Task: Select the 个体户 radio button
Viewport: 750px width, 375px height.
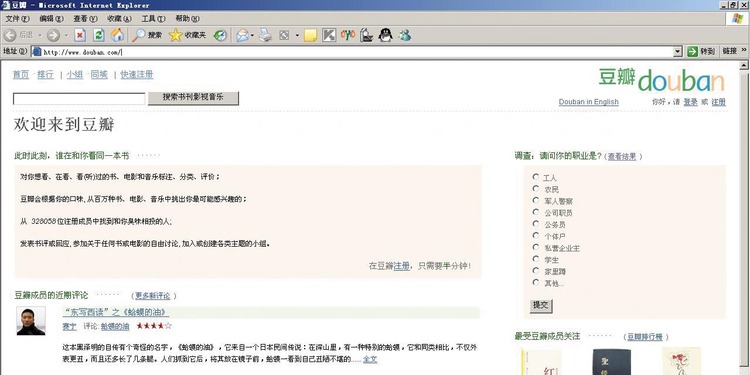Action: point(536,235)
